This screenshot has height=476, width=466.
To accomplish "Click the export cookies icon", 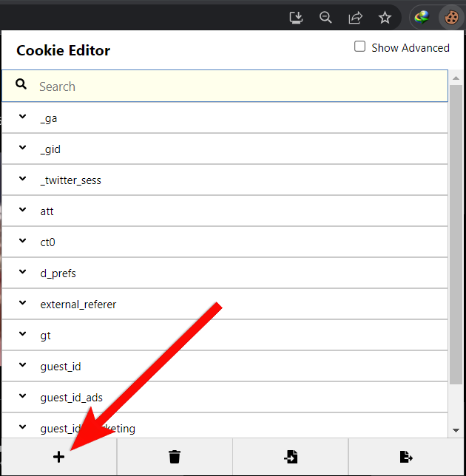I will (406, 458).
